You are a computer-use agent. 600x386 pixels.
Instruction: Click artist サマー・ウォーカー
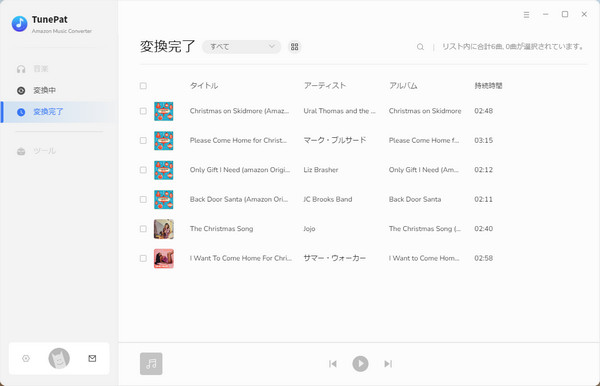point(335,258)
